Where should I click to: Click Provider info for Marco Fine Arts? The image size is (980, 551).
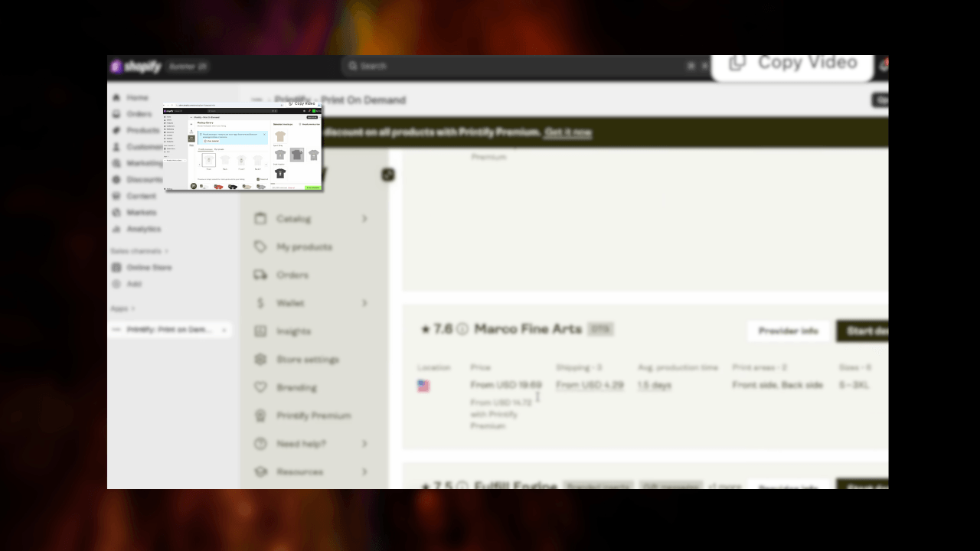click(x=789, y=331)
